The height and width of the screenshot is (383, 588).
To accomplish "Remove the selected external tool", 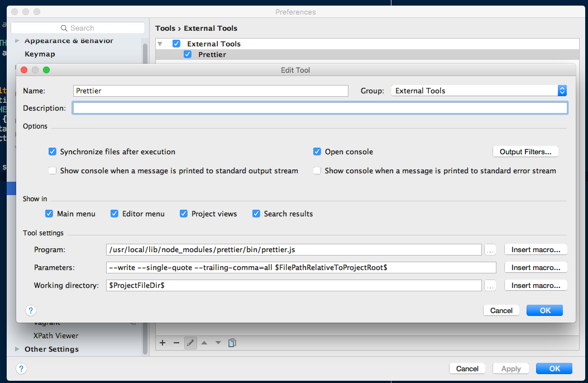I will pos(176,343).
